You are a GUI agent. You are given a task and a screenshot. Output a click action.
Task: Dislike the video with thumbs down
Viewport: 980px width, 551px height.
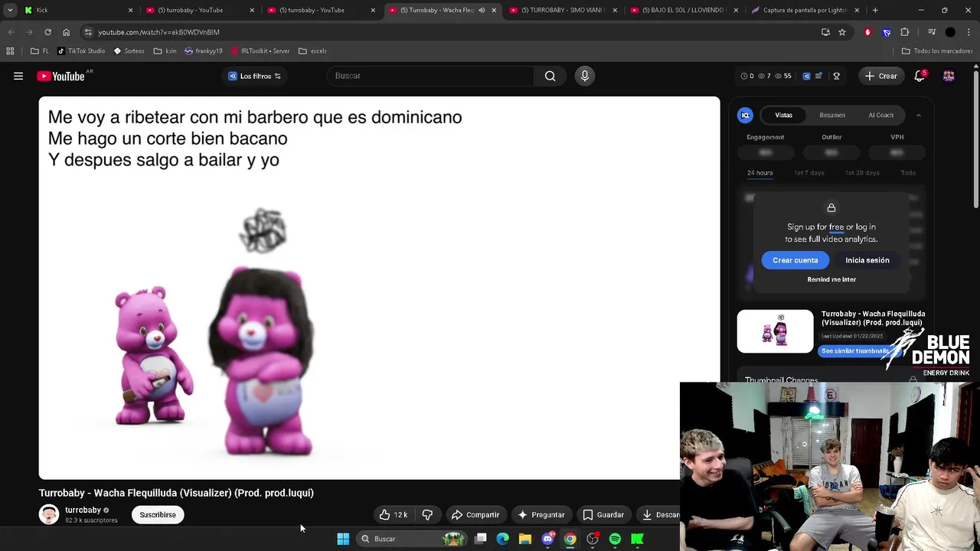click(427, 515)
